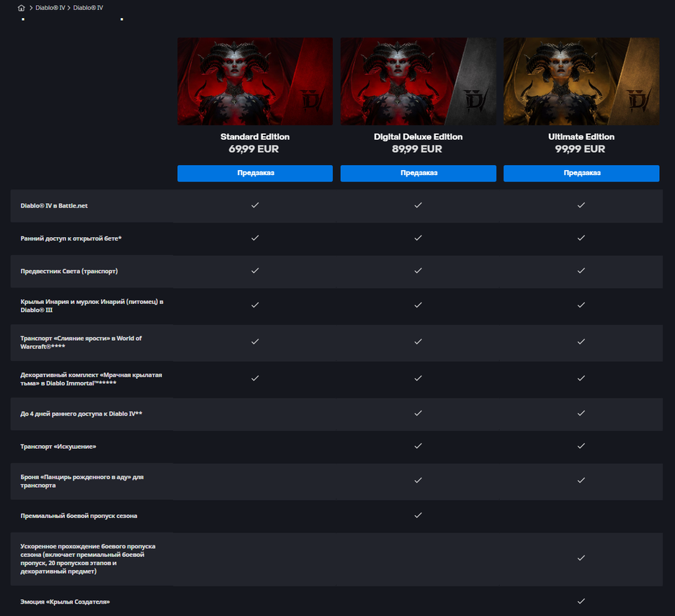Click Ultimate checkmark for «Слияние ярости» row
This screenshot has width=675, height=616.
(581, 342)
